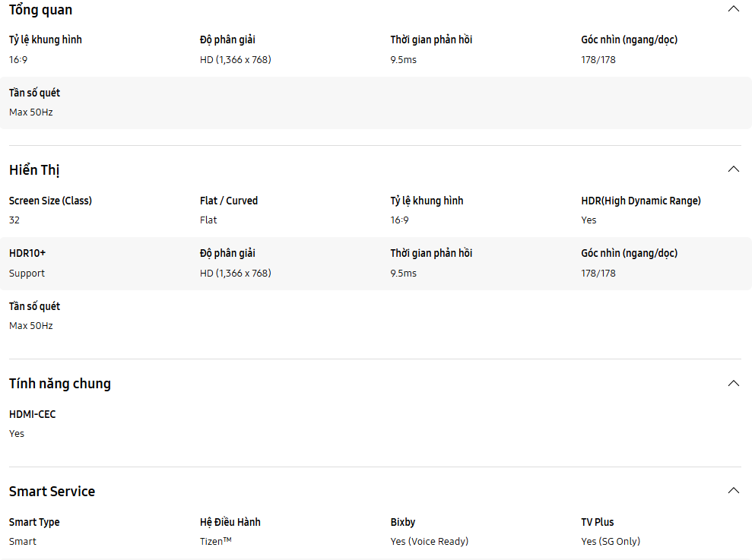
Task: Collapse the Smart Service section chevron
Action: tap(733, 491)
